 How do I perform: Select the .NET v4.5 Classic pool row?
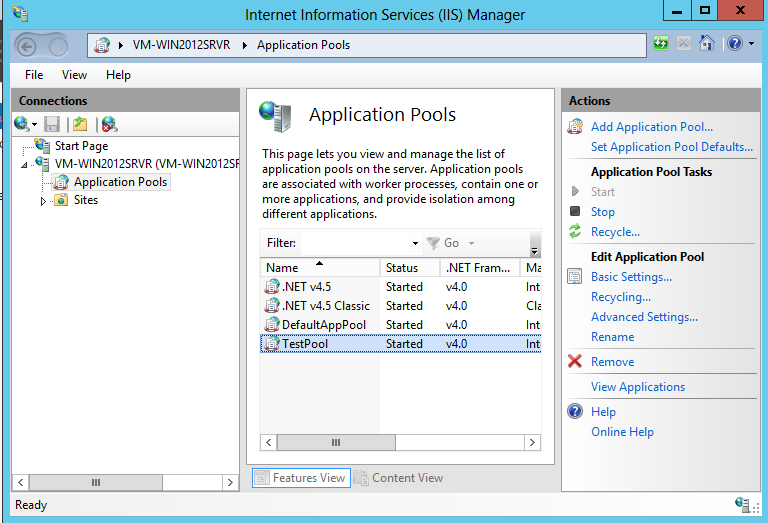point(401,306)
